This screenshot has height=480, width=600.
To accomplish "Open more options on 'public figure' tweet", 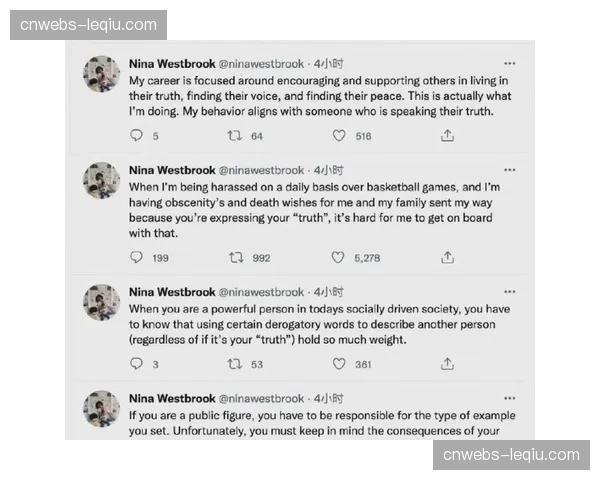I will click(510, 398).
